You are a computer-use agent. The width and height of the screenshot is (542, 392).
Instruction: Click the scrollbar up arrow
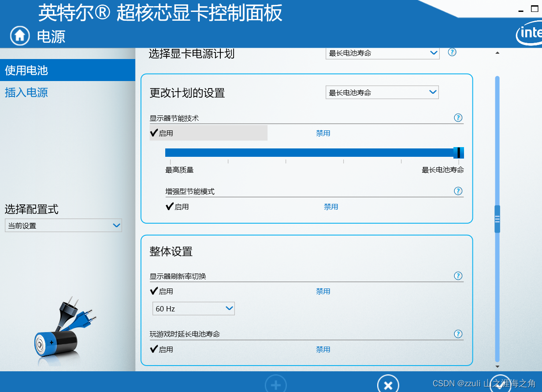coord(497,53)
